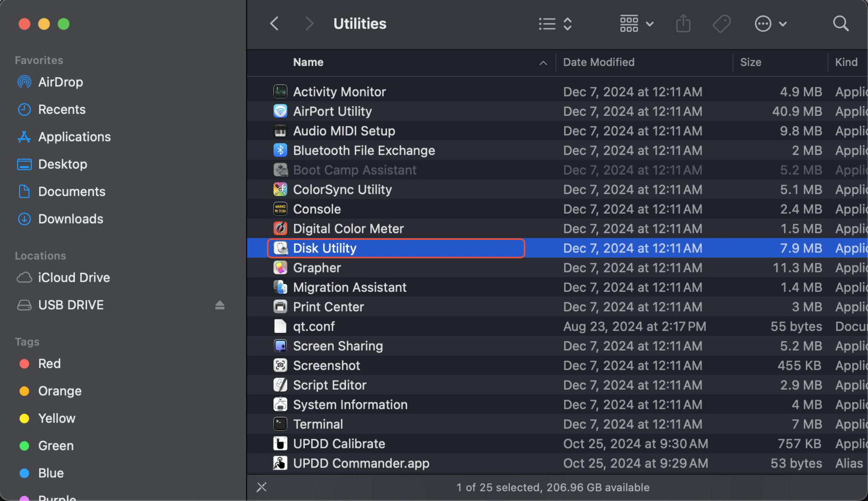Click the Share toolbar icon
Viewport: 868px width, 501px height.
tap(683, 24)
